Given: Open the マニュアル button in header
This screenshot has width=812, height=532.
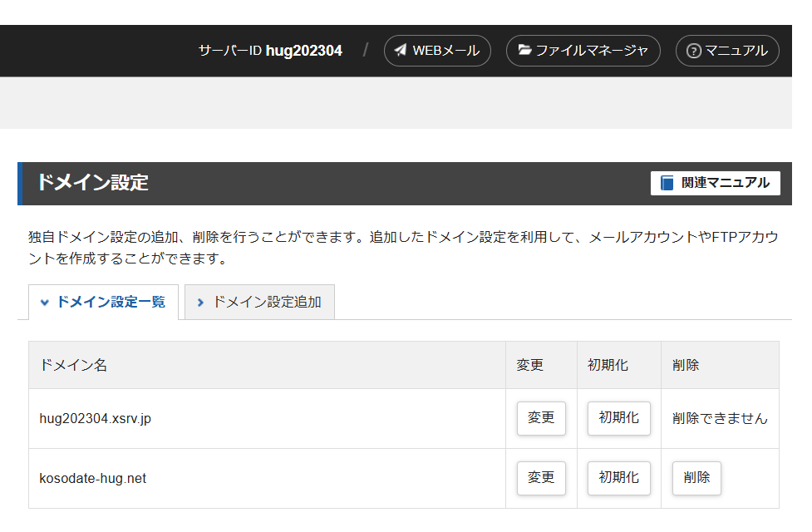Looking at the screenshot, I should click(x=727, y=51).
